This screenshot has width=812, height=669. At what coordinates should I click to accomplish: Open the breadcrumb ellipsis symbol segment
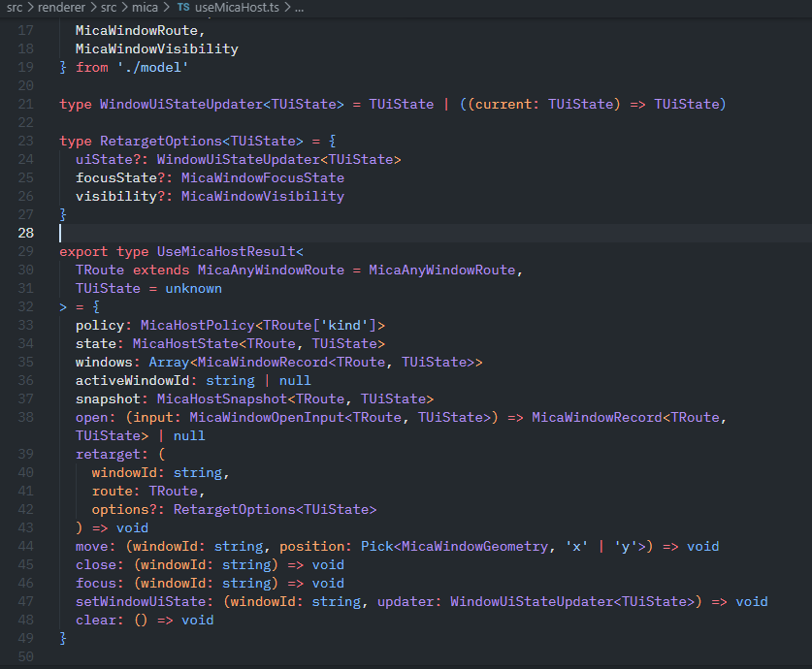pyautogui.click(x=300, y=9)
